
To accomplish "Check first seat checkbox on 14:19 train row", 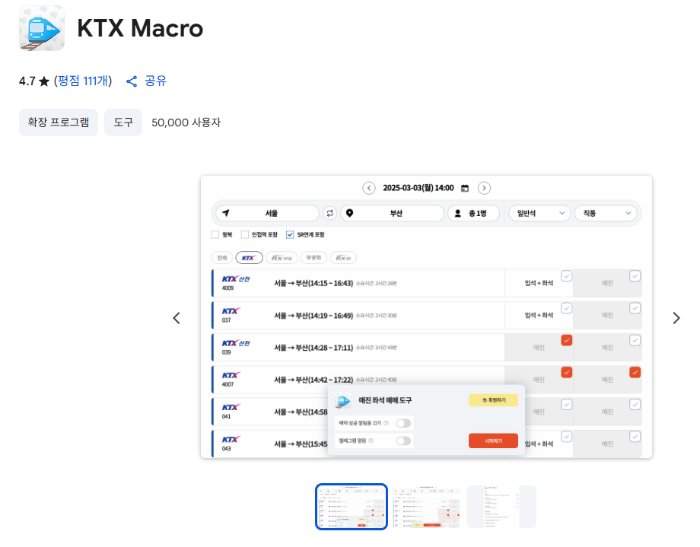I will 567,308.
